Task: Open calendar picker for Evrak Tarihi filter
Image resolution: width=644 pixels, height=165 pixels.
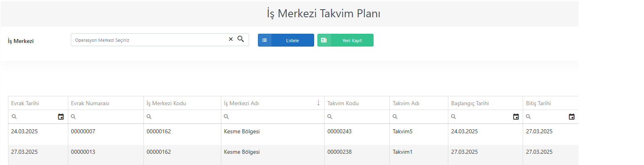Action: [61, 117]
